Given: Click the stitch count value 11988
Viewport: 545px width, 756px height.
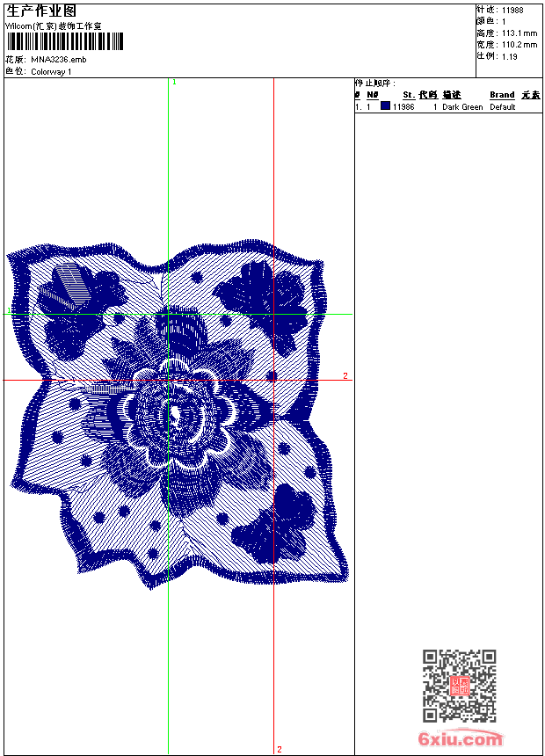Looking at the screenshot, I should coord(512,11).
